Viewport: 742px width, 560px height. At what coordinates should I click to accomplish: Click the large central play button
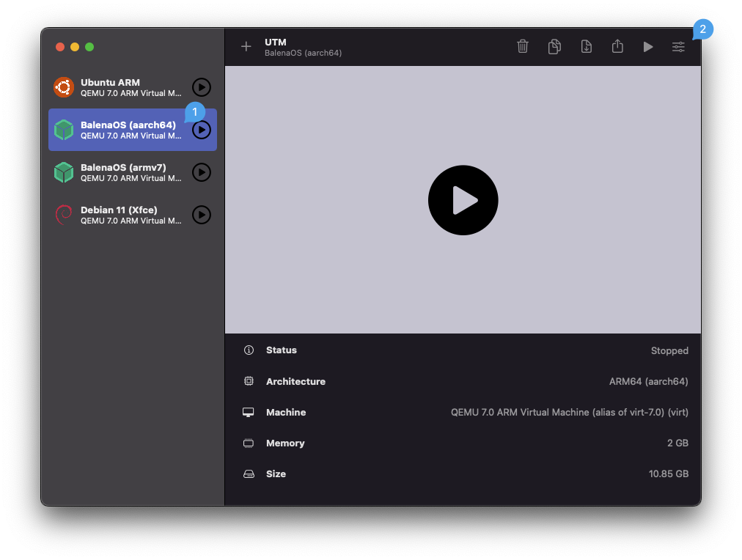(463, 200)
